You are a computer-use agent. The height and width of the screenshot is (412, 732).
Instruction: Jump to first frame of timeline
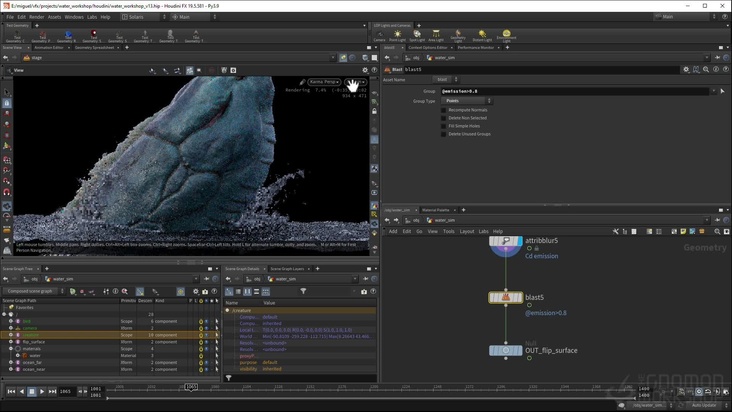tap(11, 391)
